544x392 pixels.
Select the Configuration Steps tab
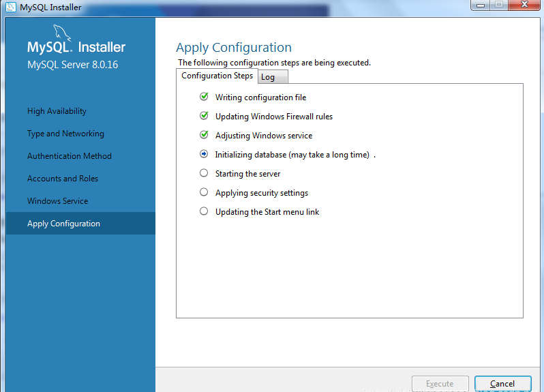pos(217,76)
